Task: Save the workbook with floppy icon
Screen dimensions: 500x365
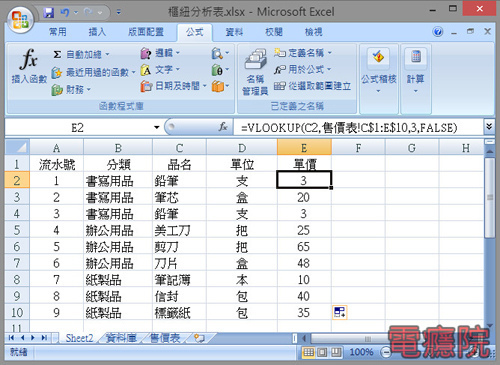Action: [49, 13]
